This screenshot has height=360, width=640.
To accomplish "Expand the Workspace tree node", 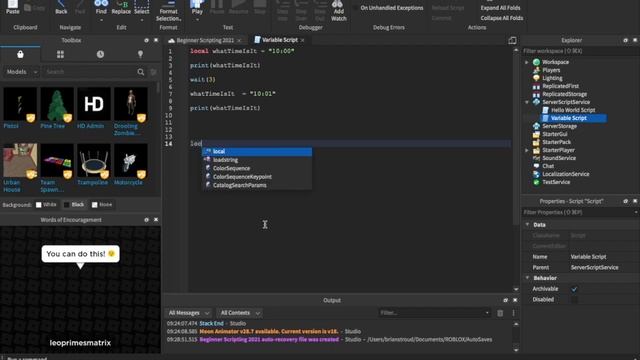I will coord(527,62).
